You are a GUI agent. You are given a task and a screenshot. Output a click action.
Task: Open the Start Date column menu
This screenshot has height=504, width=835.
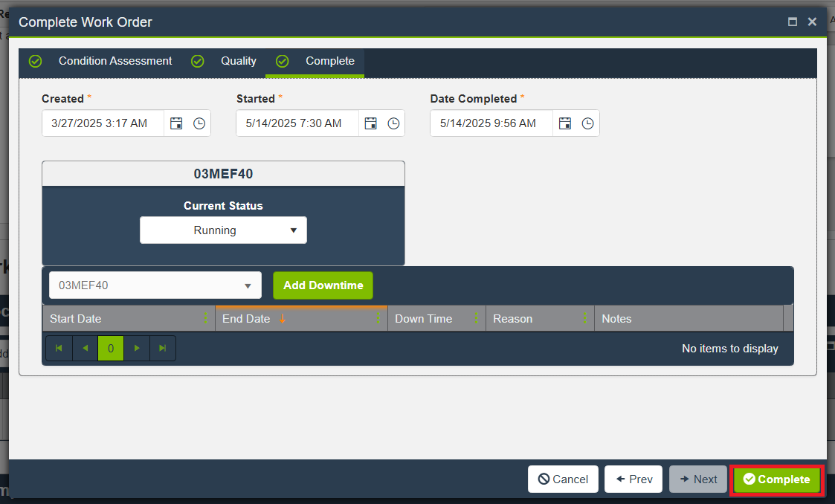pos(207,318)
